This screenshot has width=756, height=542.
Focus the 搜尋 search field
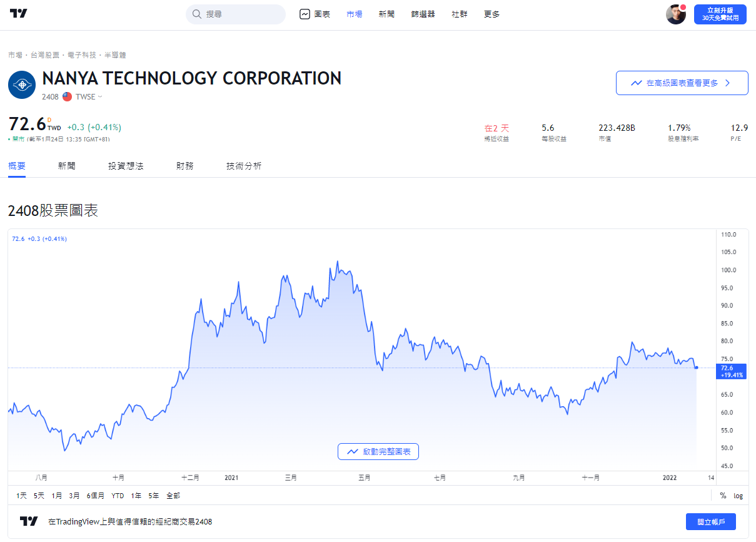[236, 14]
